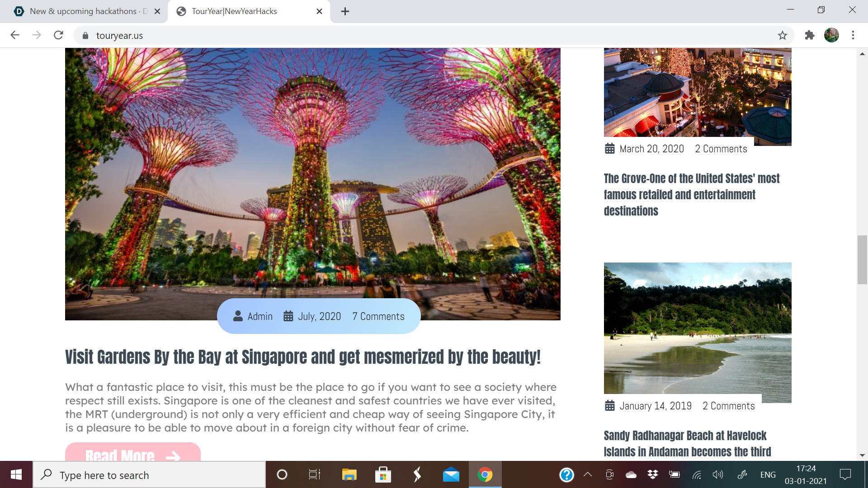The image size is (868, 488).
Task: Open Chrome three-dot menu
Action: 853,35
